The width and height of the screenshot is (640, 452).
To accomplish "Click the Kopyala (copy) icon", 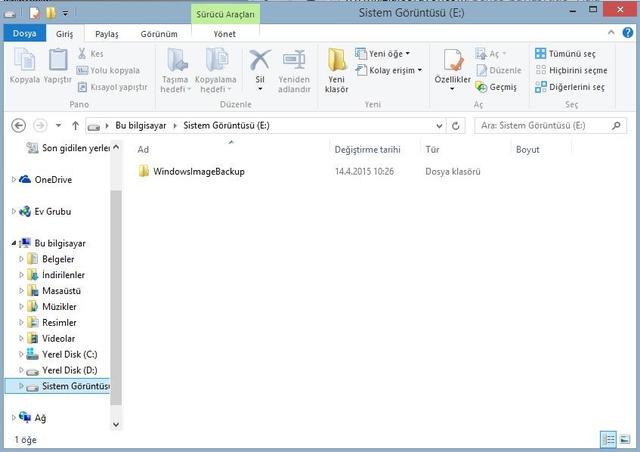I will pyautogui.click(x=24, y=60).
